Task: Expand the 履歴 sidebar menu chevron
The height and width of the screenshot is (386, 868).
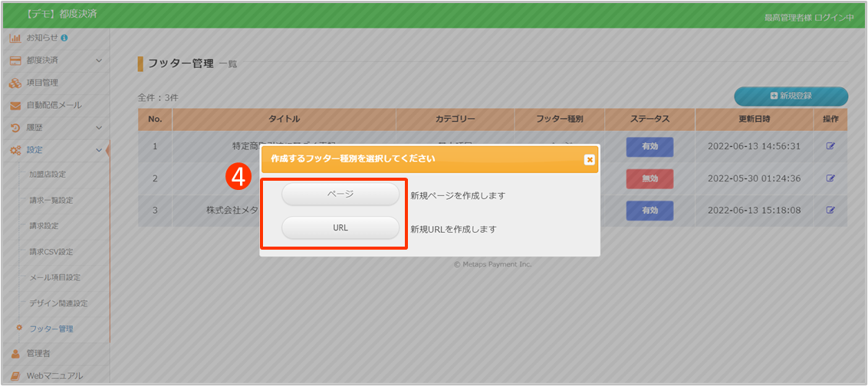Action: pos(99,127)
